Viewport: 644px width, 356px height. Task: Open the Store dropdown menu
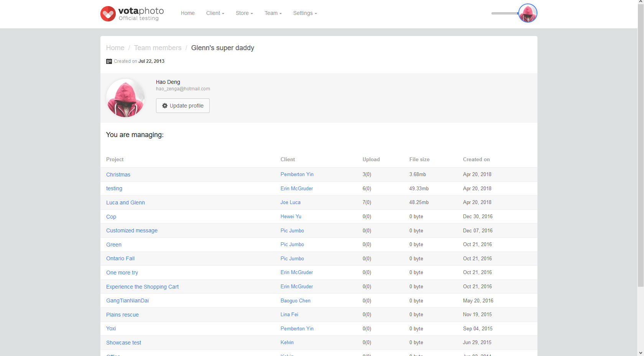[x=244, y=13]
